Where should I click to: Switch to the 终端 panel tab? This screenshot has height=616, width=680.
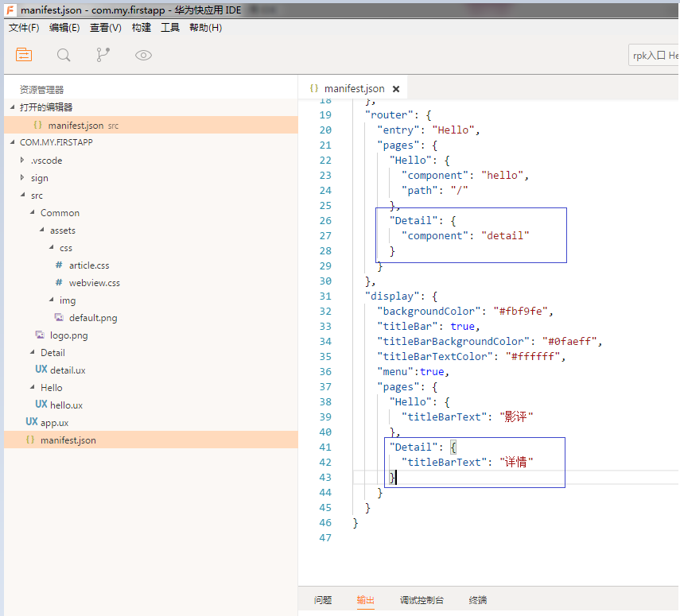(478, 600)
